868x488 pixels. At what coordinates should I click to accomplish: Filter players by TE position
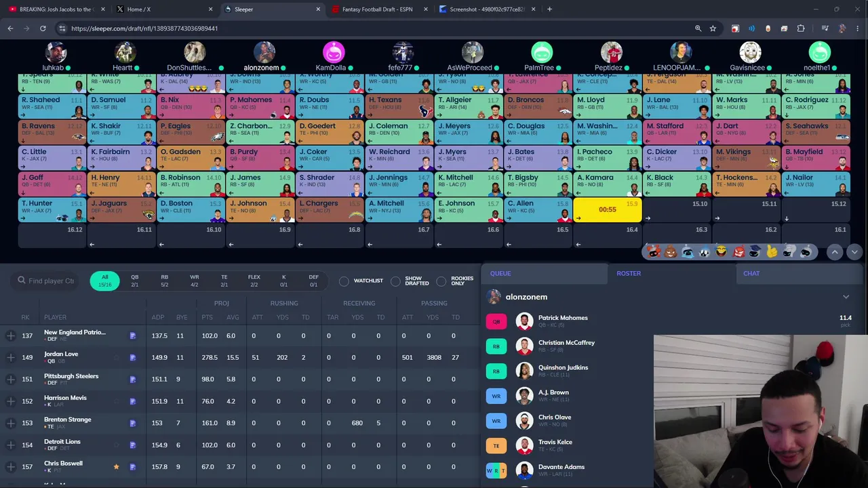point(224,281)
